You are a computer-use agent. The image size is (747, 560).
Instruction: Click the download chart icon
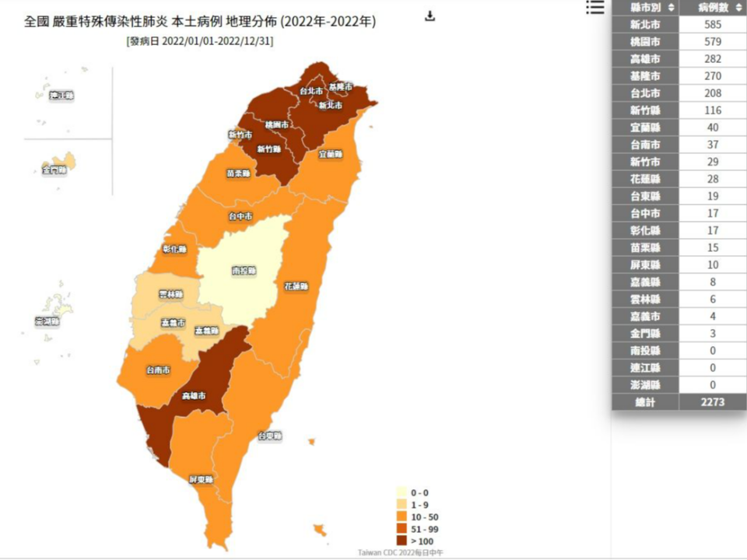430,16
